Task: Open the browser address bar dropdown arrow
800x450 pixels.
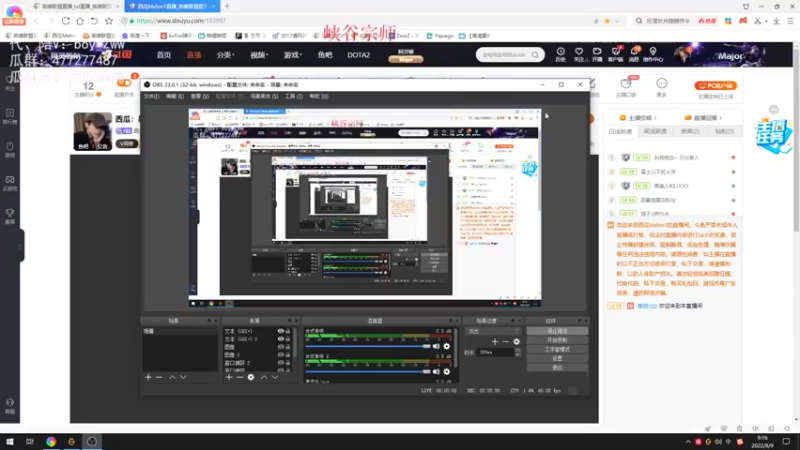Action: [617, 21]
